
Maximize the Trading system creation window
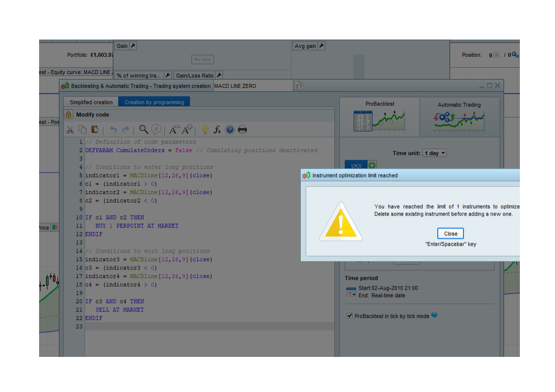490,86
